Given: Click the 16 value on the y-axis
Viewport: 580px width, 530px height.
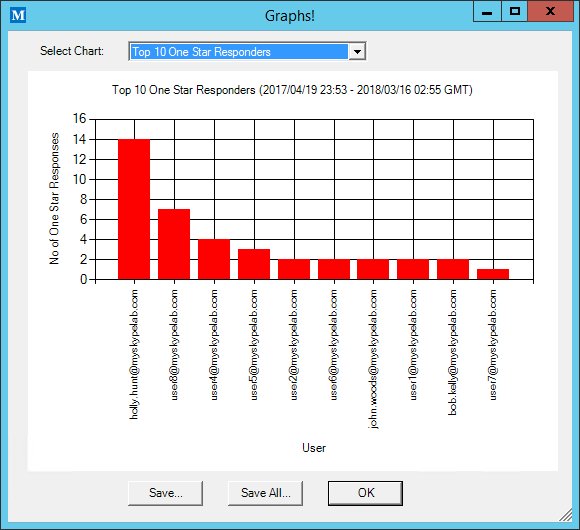Looking at the screenshot, I should click(x=79, y=119).
